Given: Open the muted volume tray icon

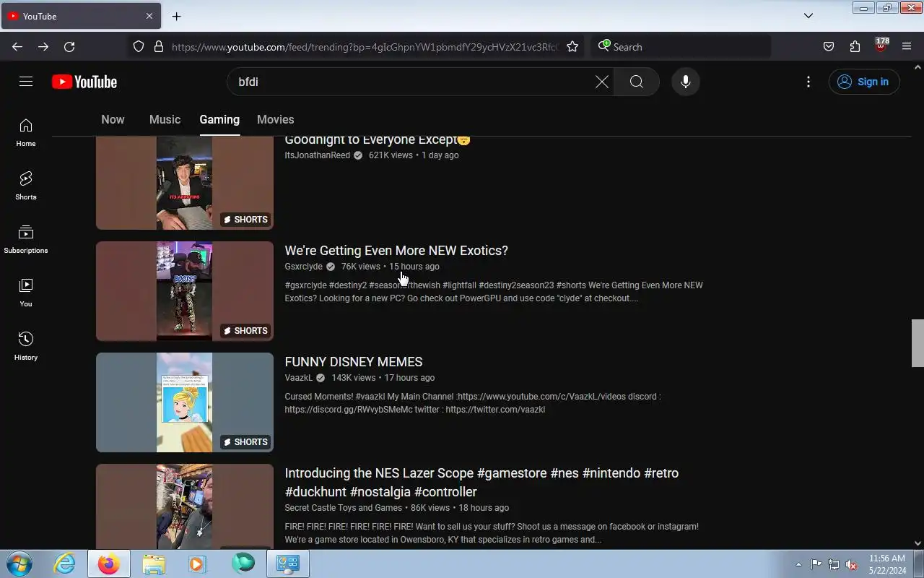Looking at the screenshot, I should pyautogui.click(x=851, y=564).
